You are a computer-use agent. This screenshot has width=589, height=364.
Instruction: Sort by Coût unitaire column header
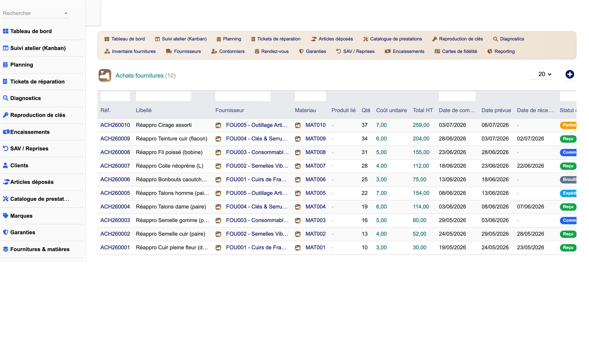click(391, 110)
